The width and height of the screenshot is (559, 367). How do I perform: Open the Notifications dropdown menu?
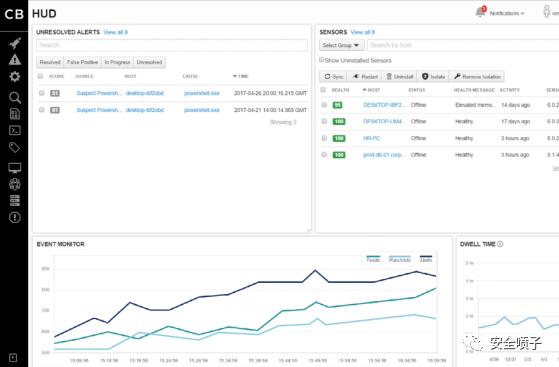(x=507, y=13)
